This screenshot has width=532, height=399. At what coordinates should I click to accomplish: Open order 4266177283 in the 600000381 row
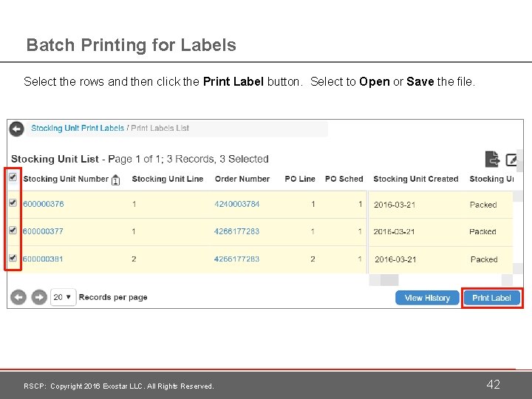point(236,259)
